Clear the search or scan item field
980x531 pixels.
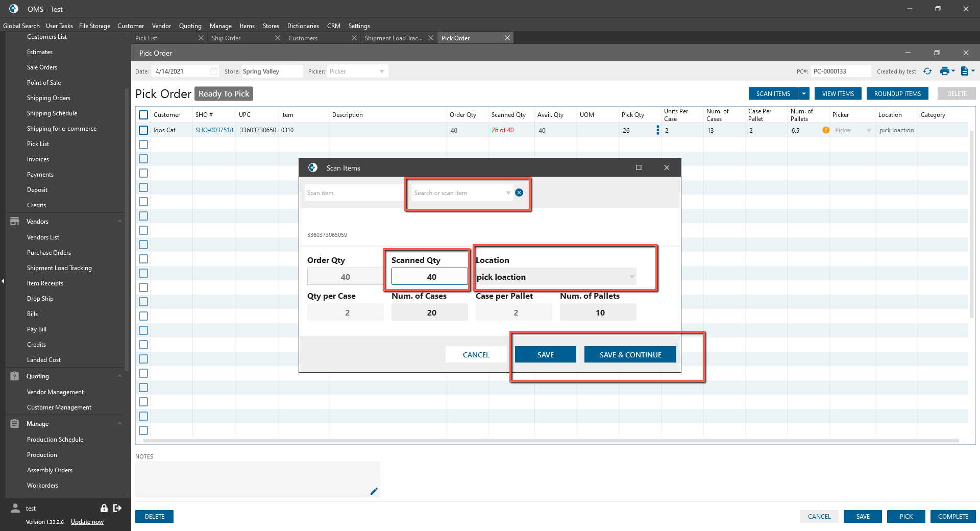pos(519,192)
